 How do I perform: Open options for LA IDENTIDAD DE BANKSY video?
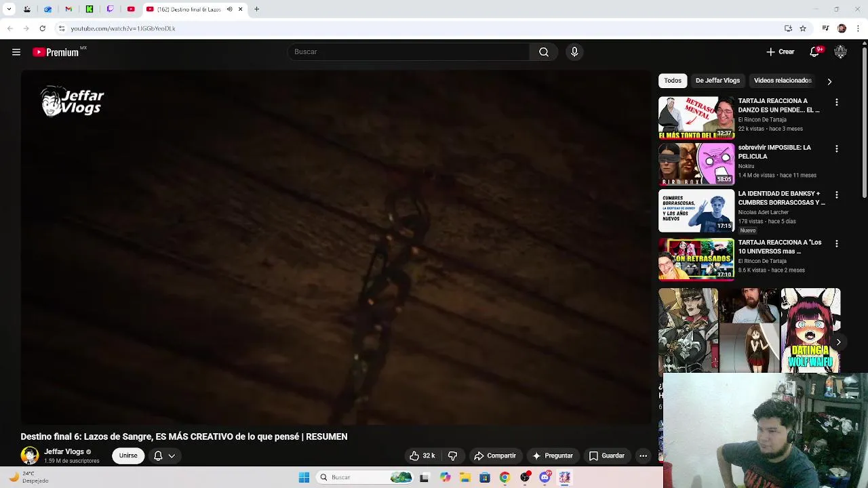837,195
